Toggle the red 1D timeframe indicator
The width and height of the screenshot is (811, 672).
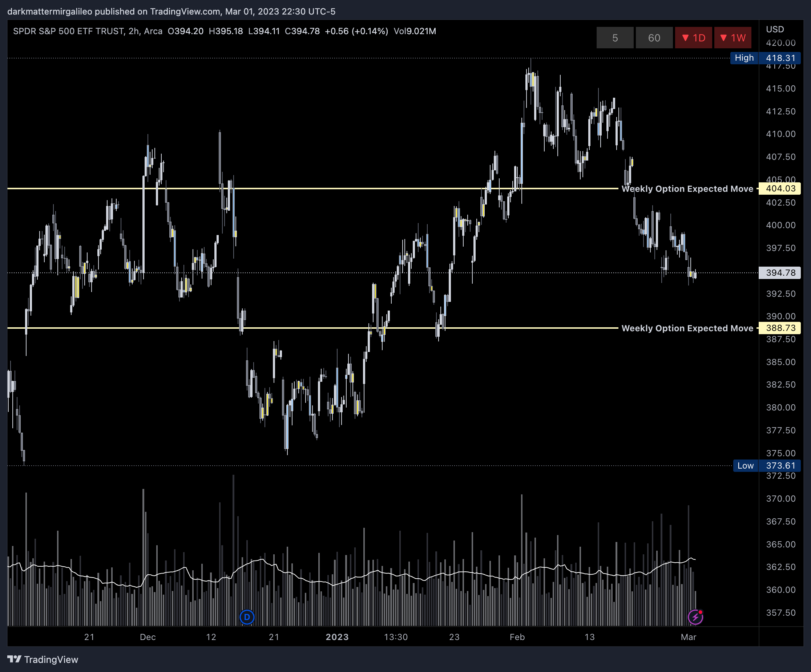693,38
